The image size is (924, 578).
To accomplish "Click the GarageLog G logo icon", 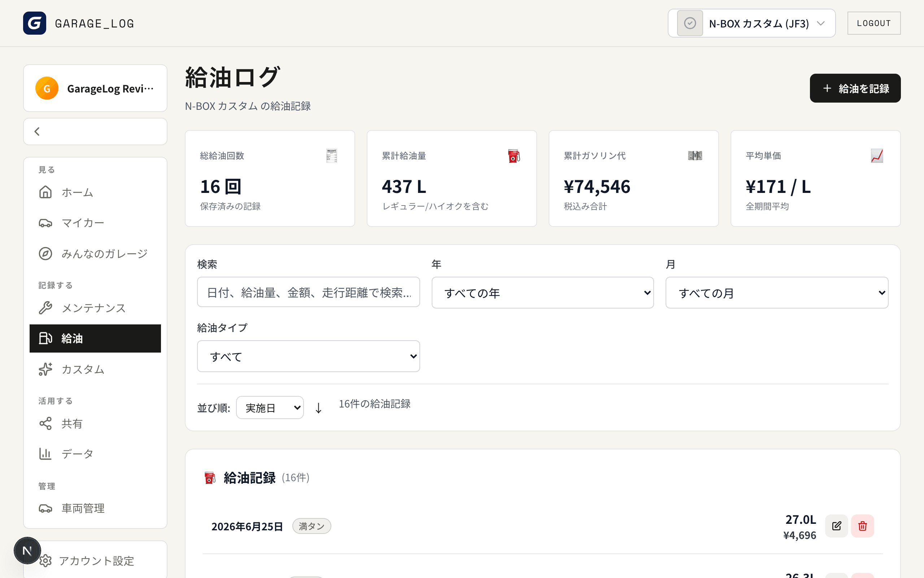I will pos(34,23).
